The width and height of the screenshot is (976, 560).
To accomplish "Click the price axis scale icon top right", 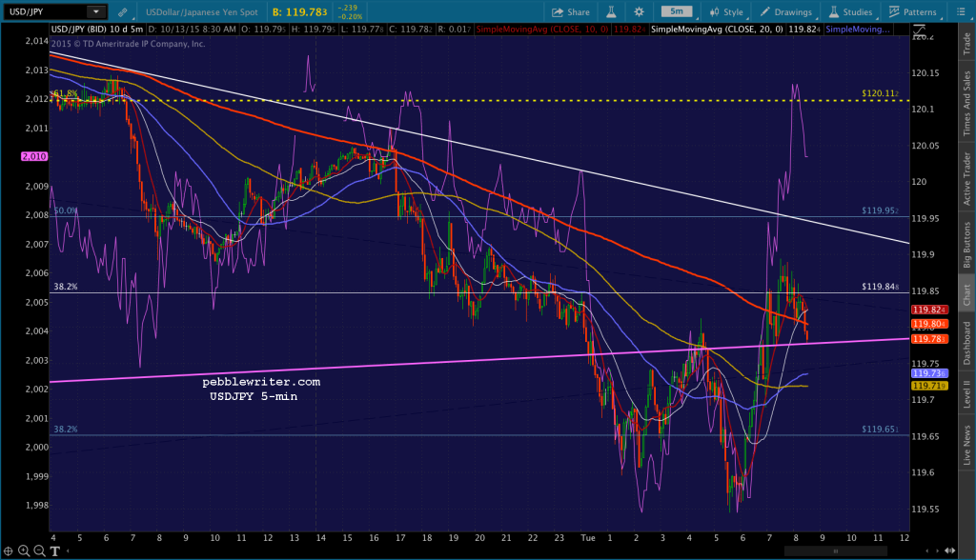I will 919,30.
